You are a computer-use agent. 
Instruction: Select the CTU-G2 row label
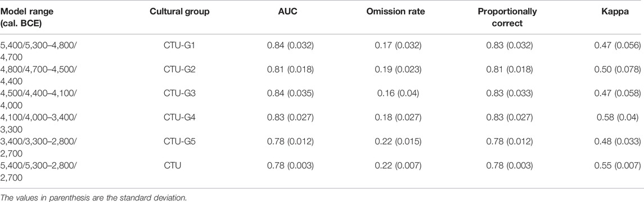click(179, 68)
